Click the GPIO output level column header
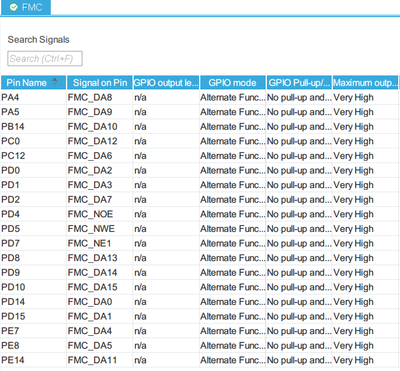The height and width of the screenshot is (371, 400). pyautogui.click(x=166, y=83)
